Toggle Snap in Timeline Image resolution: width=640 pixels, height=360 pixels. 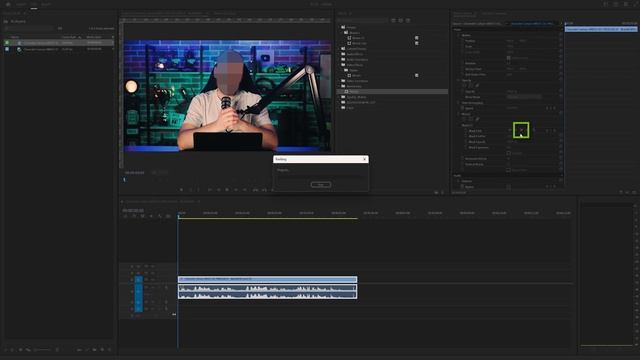pos(134,216)
